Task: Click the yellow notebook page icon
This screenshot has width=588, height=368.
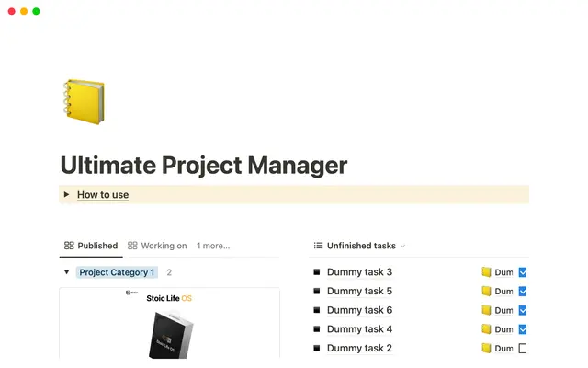Action: click(82, 102)
